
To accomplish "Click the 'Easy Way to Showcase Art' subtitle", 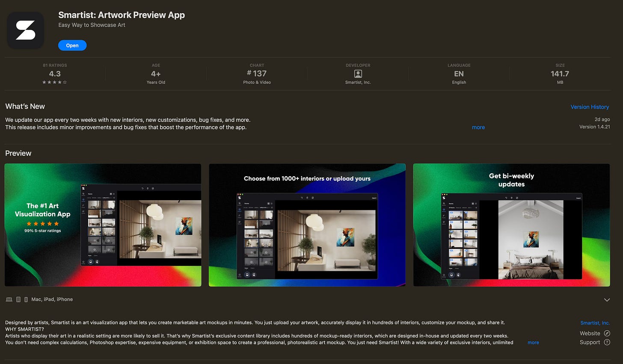I will pyautogui.click(x=92, y=25).
